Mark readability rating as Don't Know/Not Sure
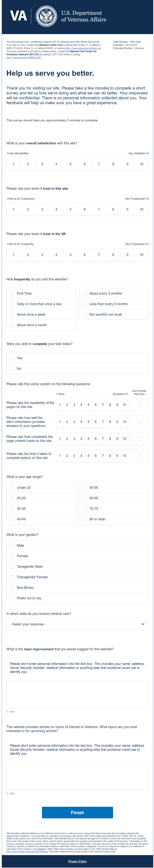 coord(139,405)
